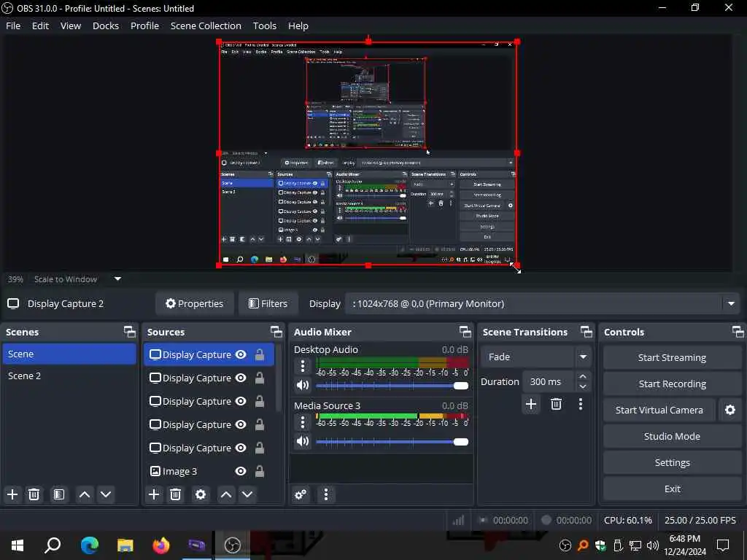The height and width of the screenshot is (560, 747).
Task: Click the volume icon in the system tray
Action: (x=653, y=545)
